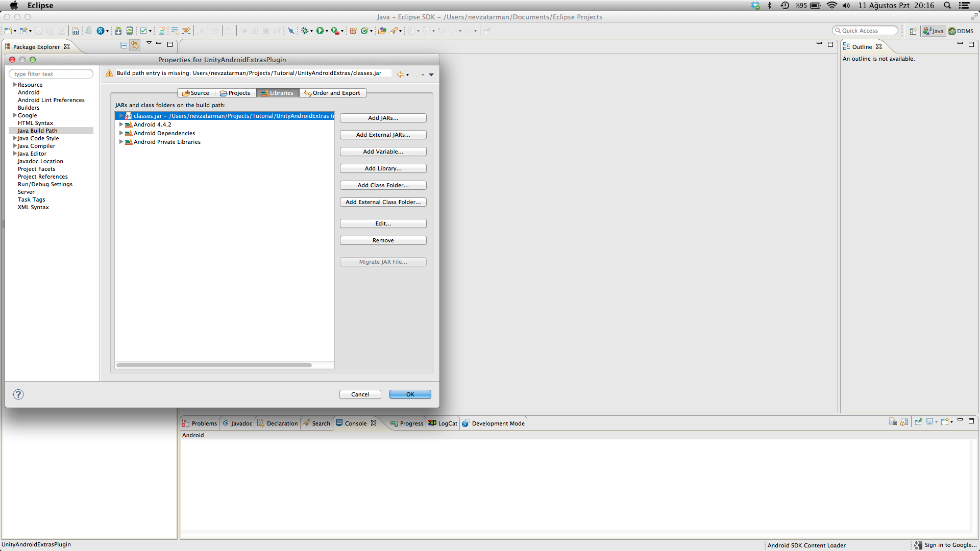This screenshot has height=551, width=980.
Task: Click the Google services toolbar icon
Action: point(101,31)
